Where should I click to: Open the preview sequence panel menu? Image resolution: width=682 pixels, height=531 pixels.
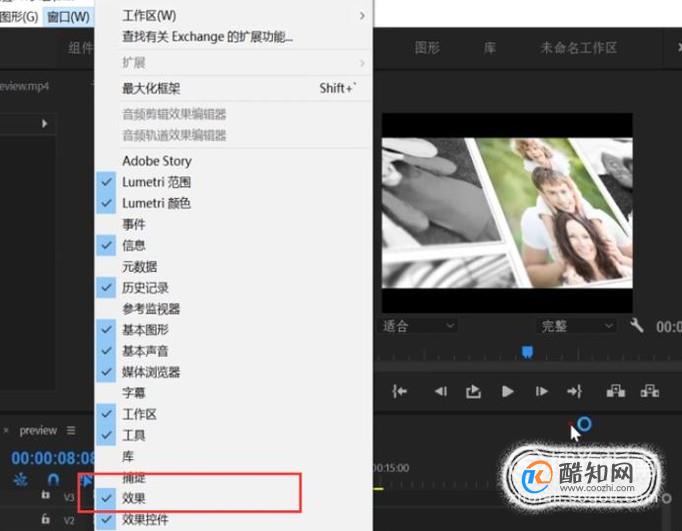(x=71, y=431)
